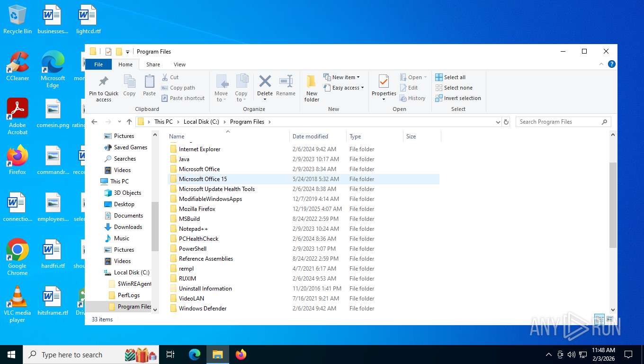The image size is (644, 364).
Task: Switch to the Home tab
Action: click(x=125, y=64)
